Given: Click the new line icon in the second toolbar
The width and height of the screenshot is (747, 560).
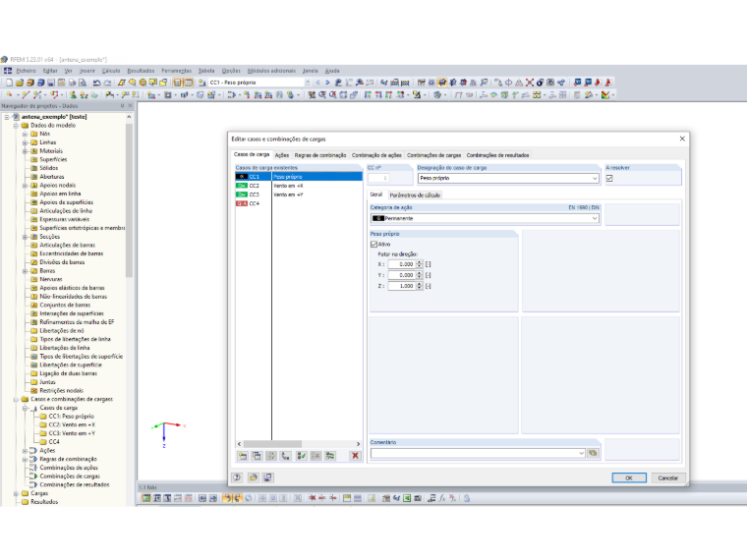Looking at the screenshot, I should click(x=26, y=94).
